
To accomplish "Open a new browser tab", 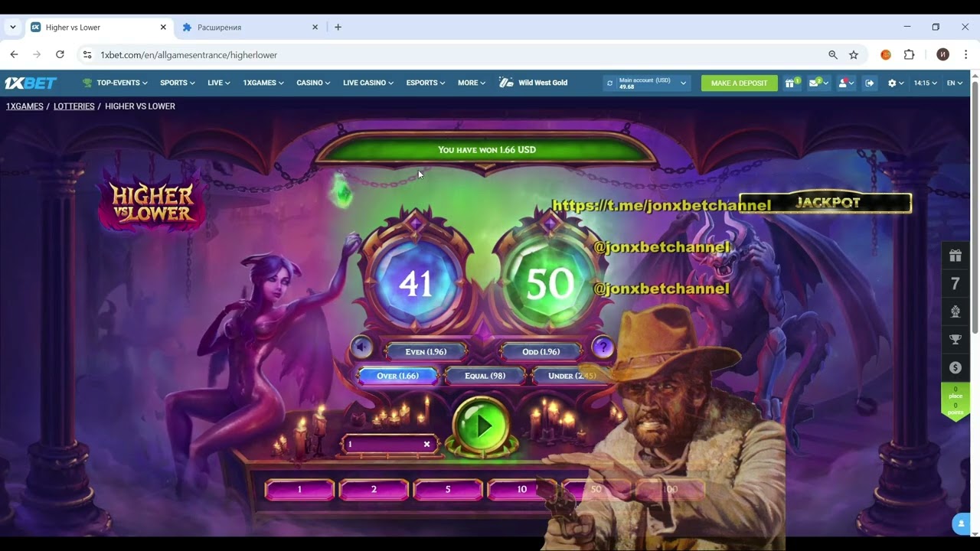I will pyautogui.click(x=338, y=27).
